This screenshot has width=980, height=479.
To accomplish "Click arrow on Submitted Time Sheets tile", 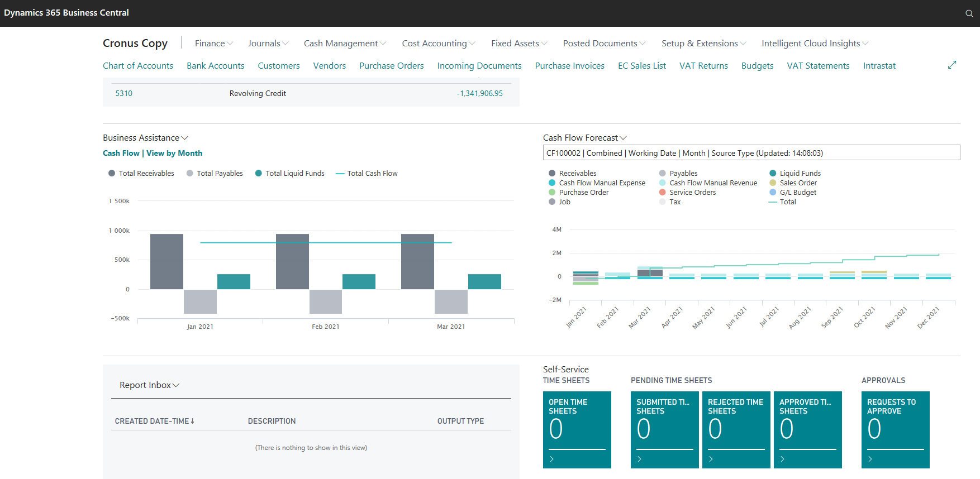I will (639, 459).
